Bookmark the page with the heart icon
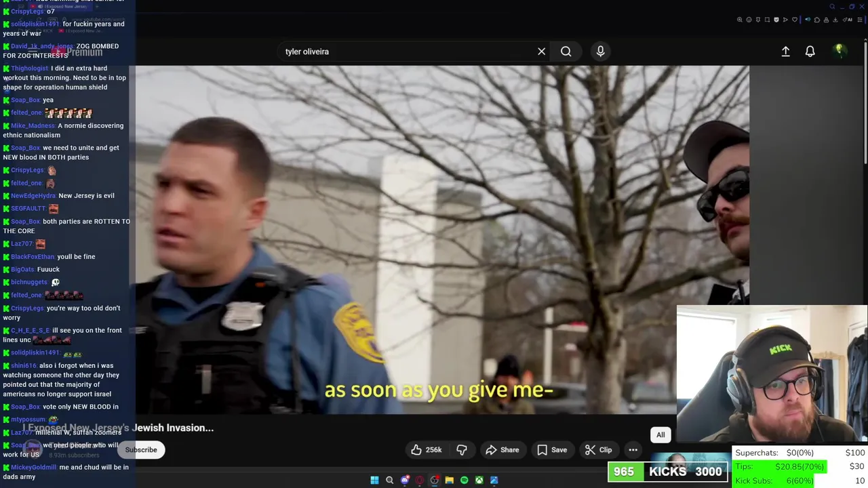Image resolution: width=868 pixels, height=488 pixels. (795, 20)
